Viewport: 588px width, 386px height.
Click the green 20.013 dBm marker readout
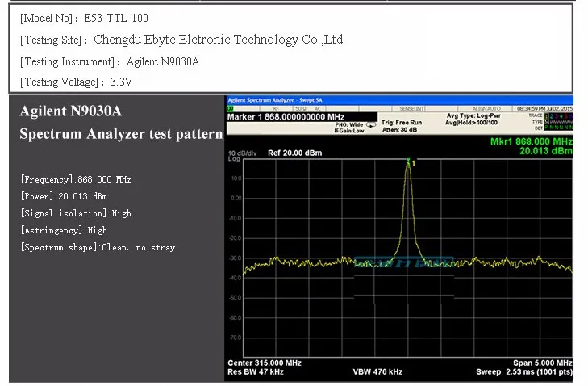point(545,151)
